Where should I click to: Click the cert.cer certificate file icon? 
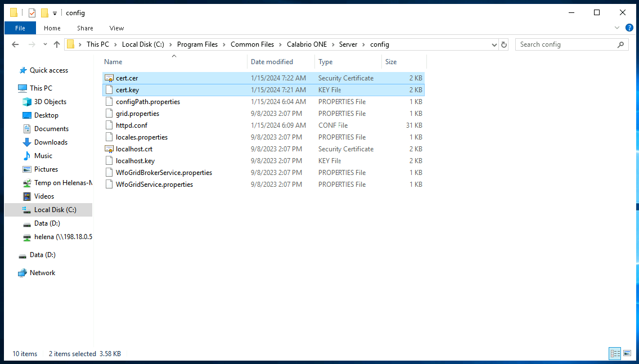tap(109, 78)
